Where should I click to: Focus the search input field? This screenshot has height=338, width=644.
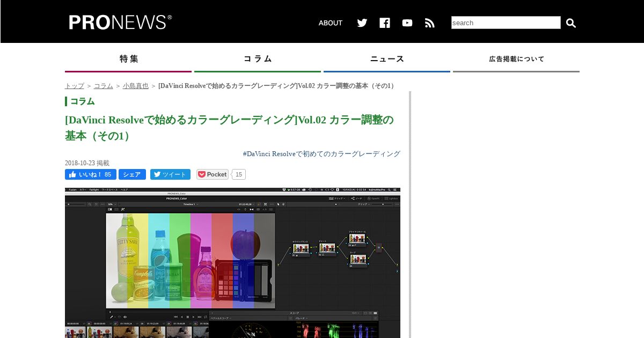pyautogui.click(x=506, y=23)
